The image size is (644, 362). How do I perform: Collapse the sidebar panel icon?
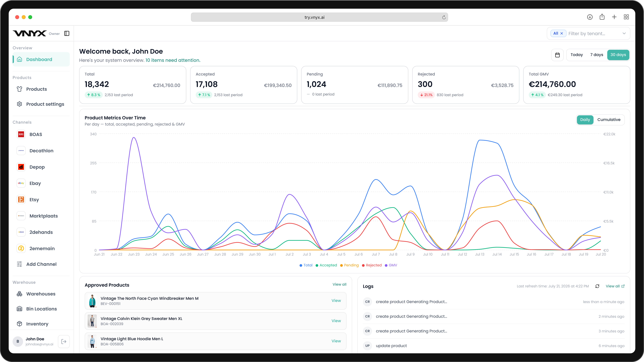pos(67,33)
